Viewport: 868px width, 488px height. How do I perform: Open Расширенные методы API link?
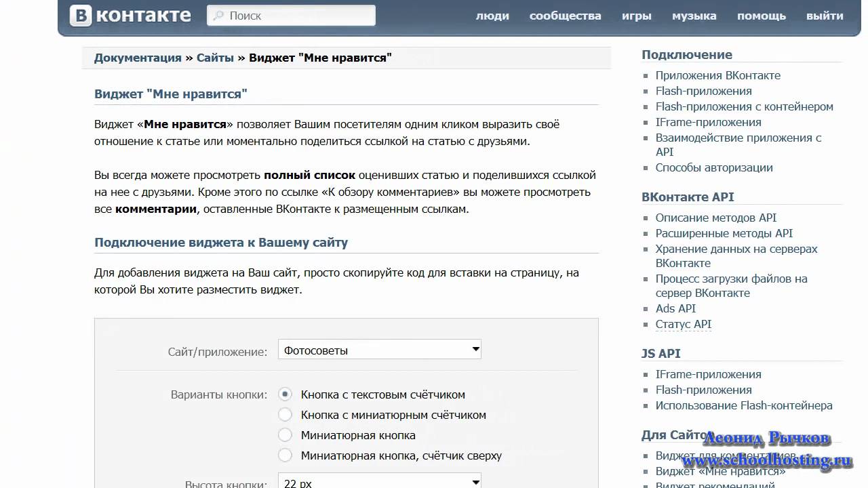click(x=724, y=233)
